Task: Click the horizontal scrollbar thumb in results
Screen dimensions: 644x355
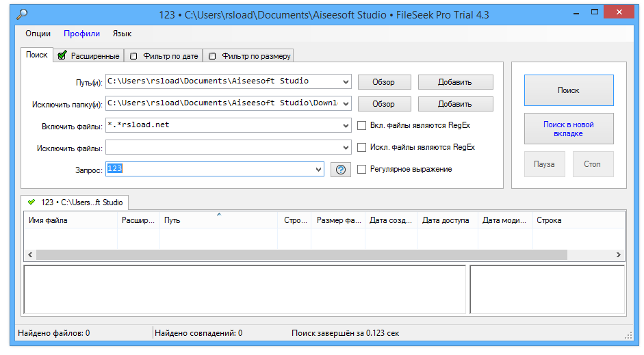Action: coord(301,255)
